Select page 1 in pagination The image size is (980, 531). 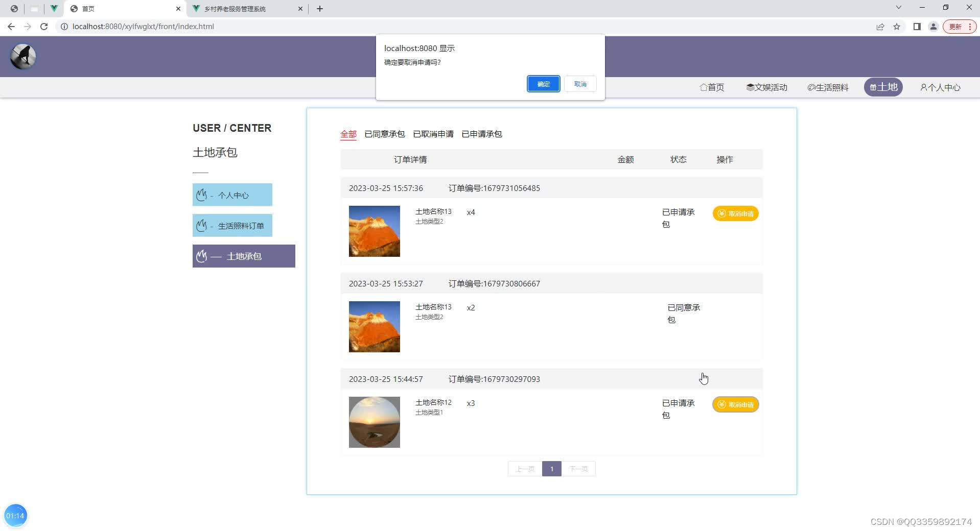pos(552,469)
